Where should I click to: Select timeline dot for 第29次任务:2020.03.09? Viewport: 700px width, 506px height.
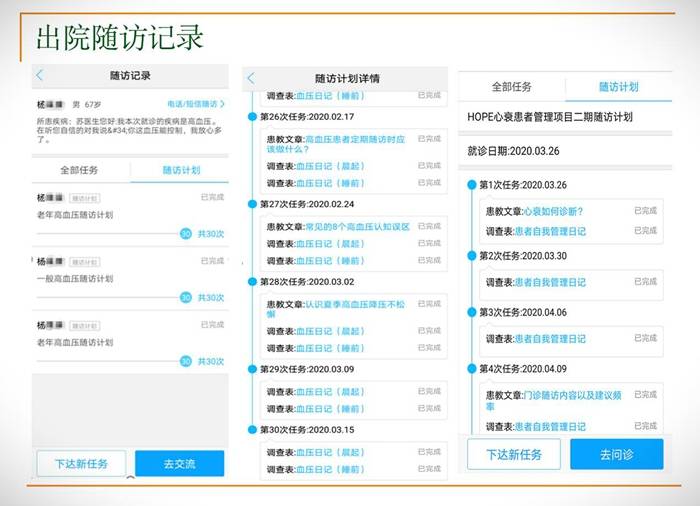tap(252, 369)
